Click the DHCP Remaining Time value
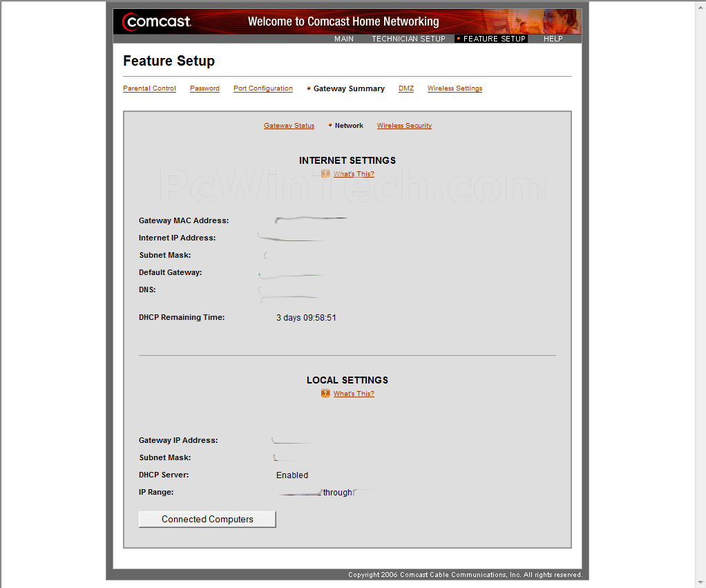The width and height of the screenshot is (706, 588). (x=306, y=317)
